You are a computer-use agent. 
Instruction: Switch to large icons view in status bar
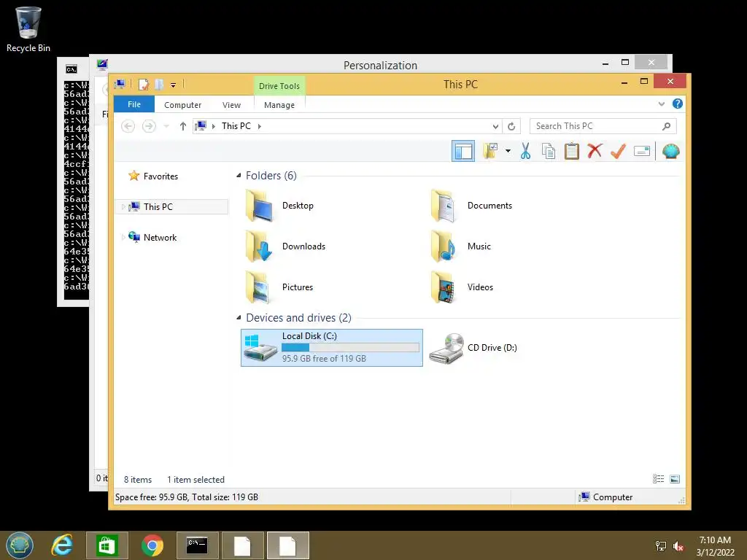[x=675, y=479]
